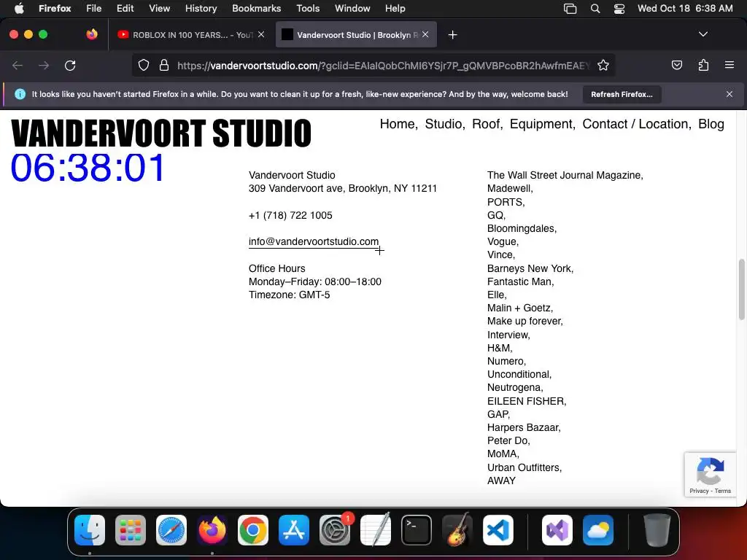Viewport: 747px width, 560px height.
Task: Open the View menu
Action: tap(159, 8)
